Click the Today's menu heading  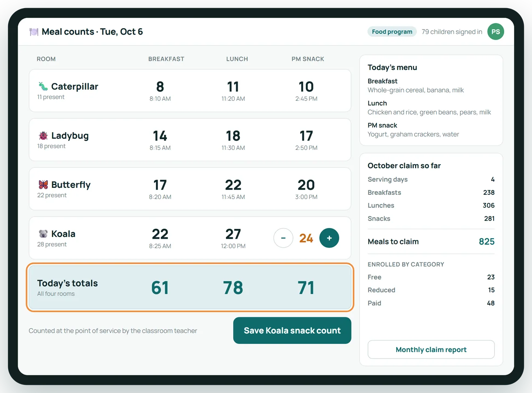[x=392, y=68]
